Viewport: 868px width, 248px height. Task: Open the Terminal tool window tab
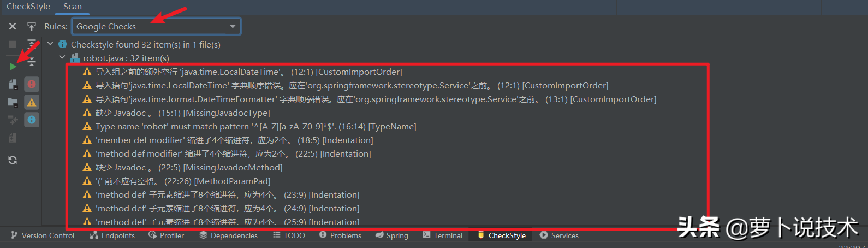[442, 235]
